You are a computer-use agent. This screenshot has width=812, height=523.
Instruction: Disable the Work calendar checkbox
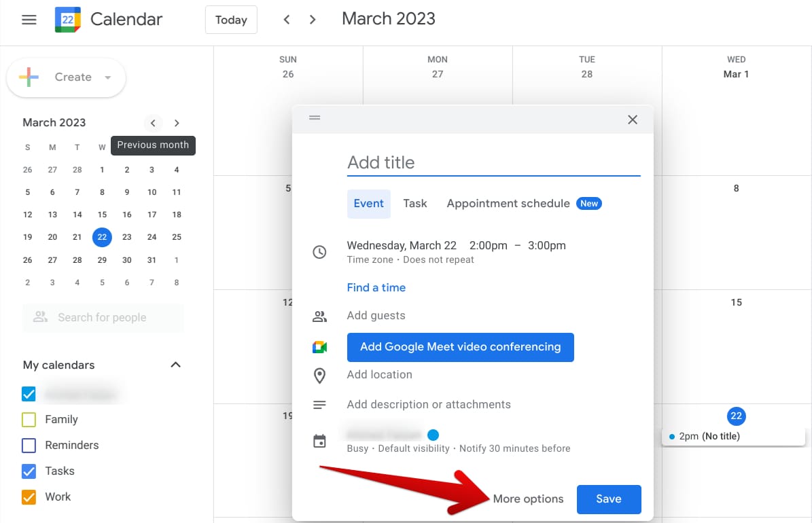click(29, 497)
